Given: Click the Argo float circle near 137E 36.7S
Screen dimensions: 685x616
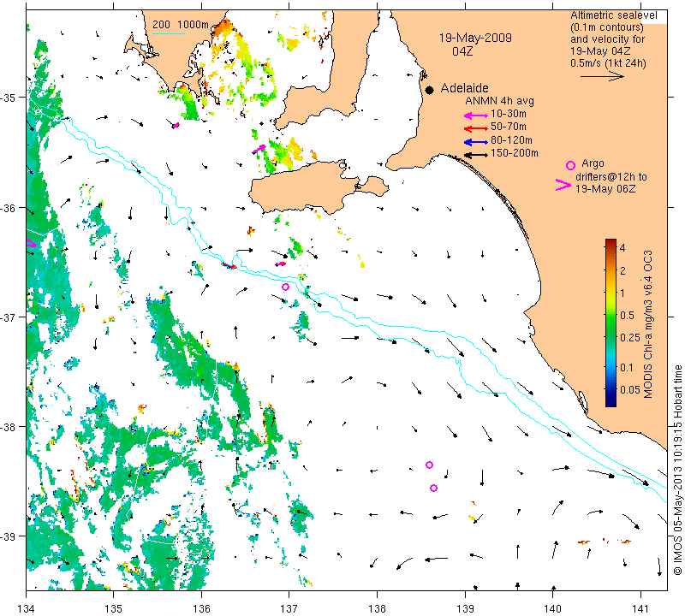Looking at the screenshot, I should click(285, 287).
